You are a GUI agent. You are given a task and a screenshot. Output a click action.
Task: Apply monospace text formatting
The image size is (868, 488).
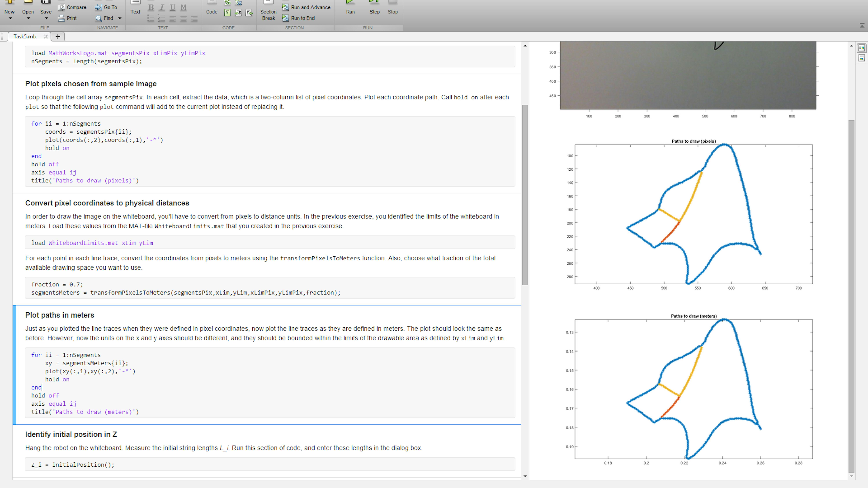click(183, 7)
